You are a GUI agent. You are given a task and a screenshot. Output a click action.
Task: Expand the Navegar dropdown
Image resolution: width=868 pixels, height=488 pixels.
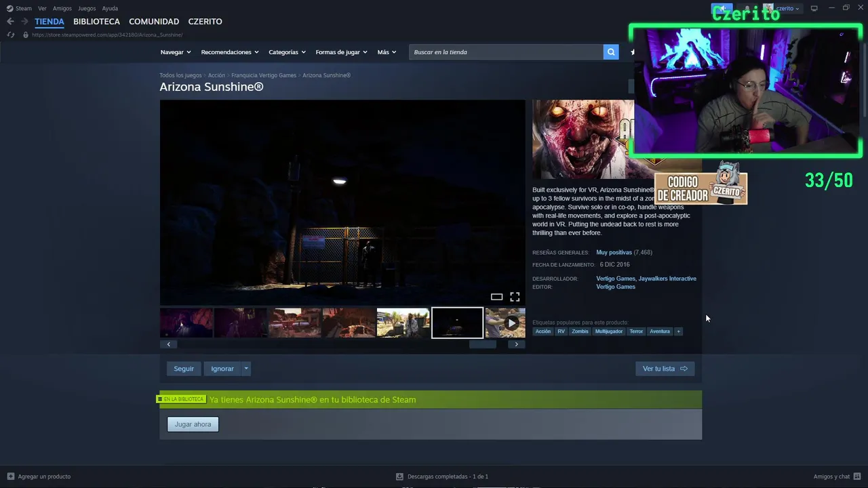pyautogui.click(x=176, y=52)
